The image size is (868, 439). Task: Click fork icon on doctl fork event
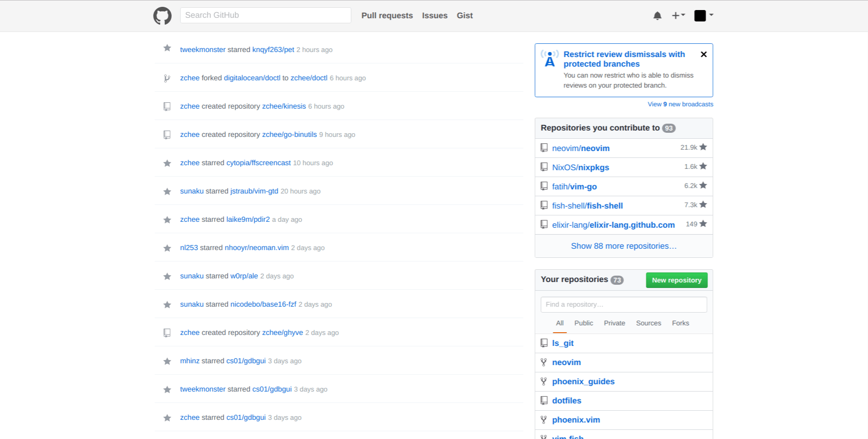coord(167,78)
